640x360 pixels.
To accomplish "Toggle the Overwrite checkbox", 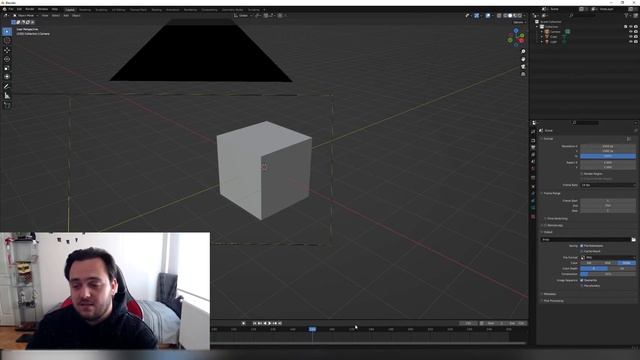I will (x=582, y=280).
